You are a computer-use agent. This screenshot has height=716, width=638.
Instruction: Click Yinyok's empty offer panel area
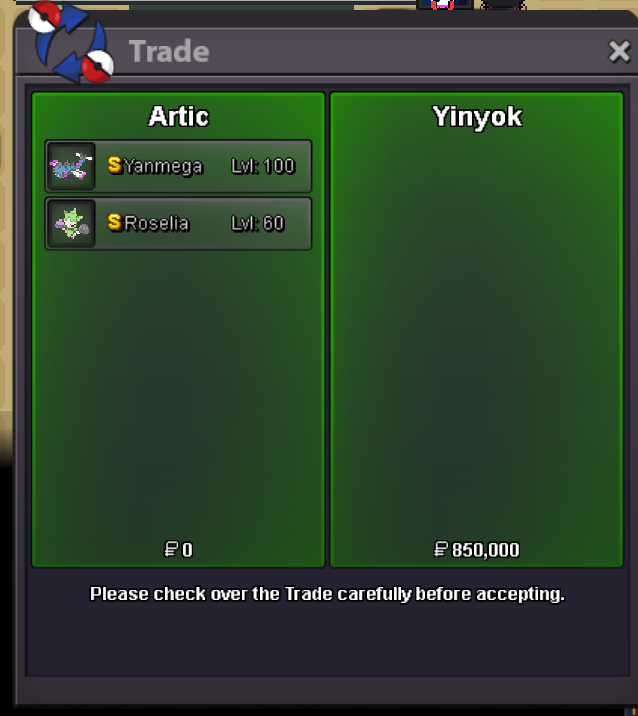477,338
